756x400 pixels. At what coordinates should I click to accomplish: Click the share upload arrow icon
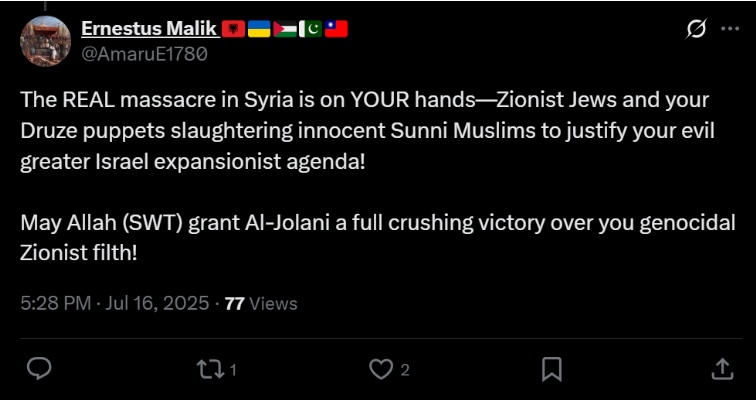[722, 369]
